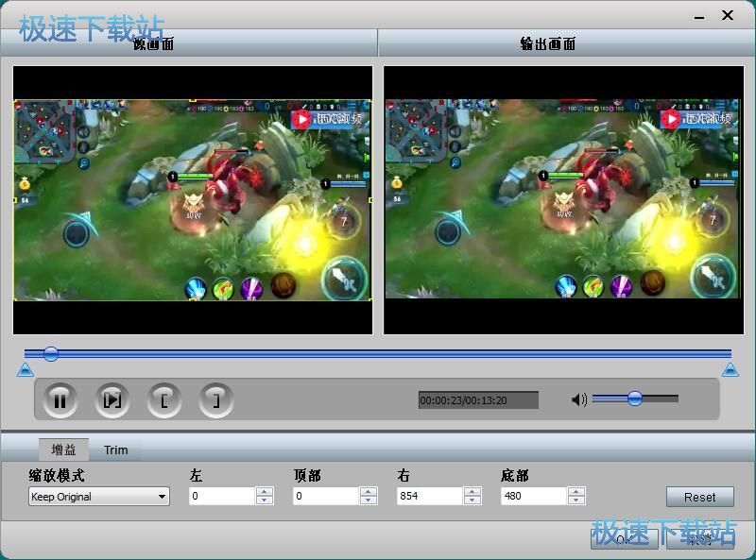Switch to the 增益 tab
Viewport: 756px width, 560px height.
click(x=63, y=450)
